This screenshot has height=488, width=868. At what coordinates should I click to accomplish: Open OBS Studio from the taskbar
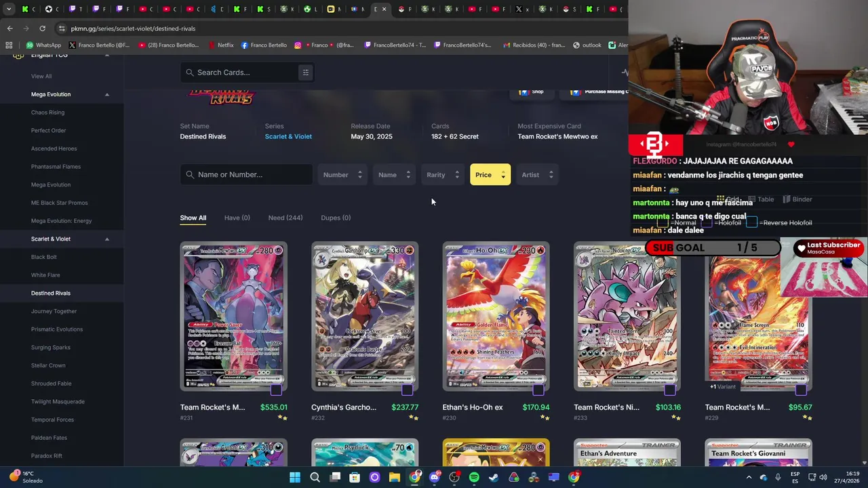(x=454, y=477)
